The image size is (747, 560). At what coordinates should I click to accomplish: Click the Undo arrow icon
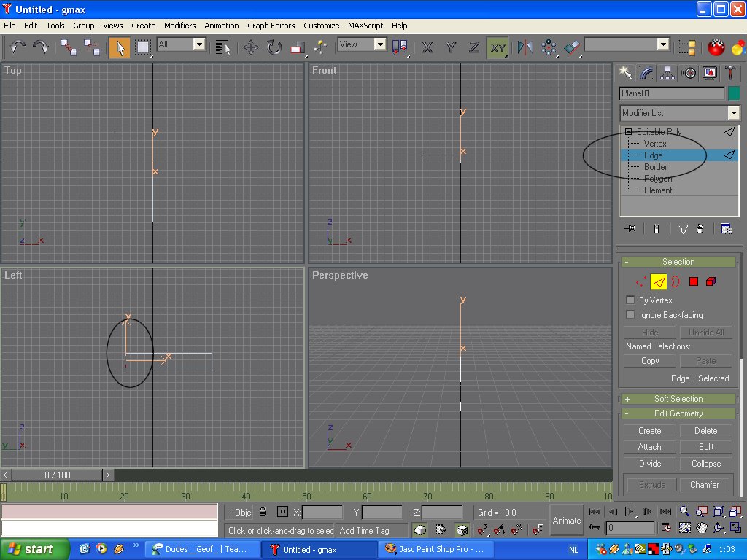pos(18,47)
